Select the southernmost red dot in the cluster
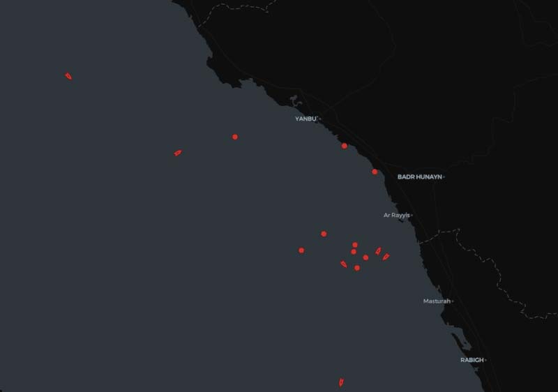558x392 pixels. pos(357,268)
